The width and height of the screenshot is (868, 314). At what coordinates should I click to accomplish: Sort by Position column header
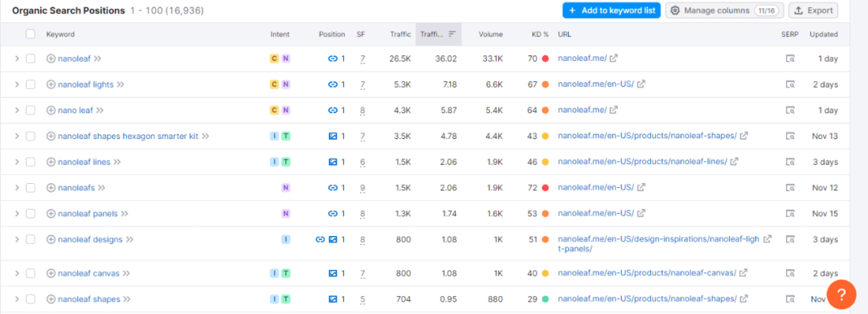(332, 35)
